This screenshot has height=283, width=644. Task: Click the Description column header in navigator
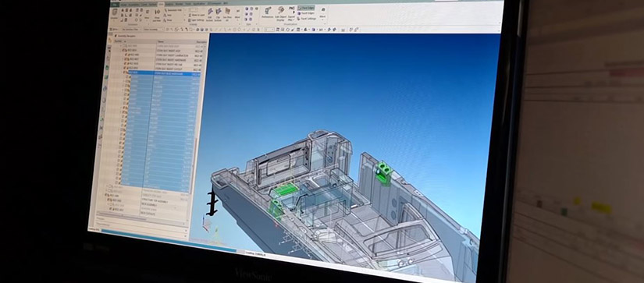coord(201,42)
